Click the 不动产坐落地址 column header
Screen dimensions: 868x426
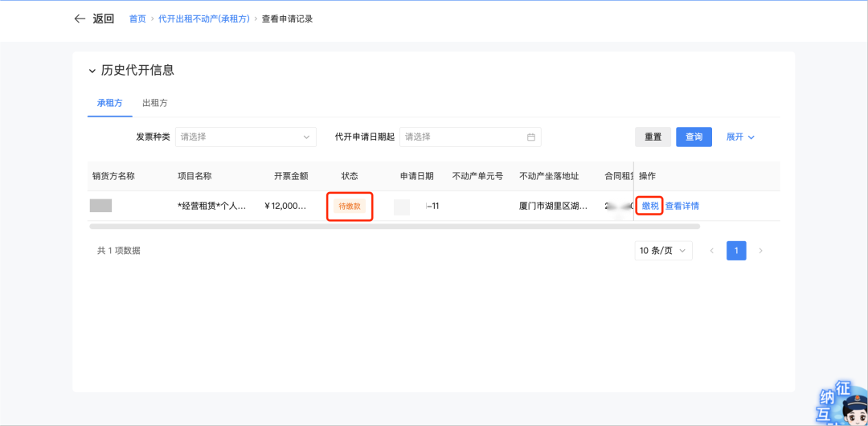click(x=549, y=176)
